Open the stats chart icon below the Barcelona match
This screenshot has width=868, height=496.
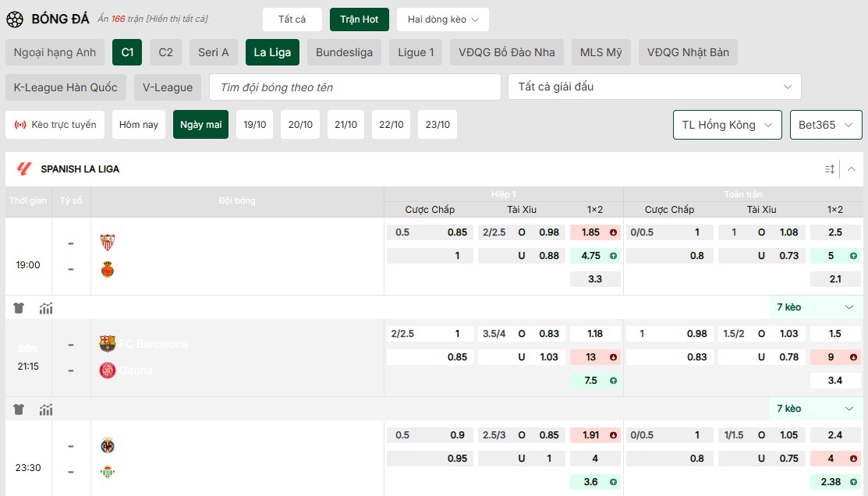pos(46,409)
